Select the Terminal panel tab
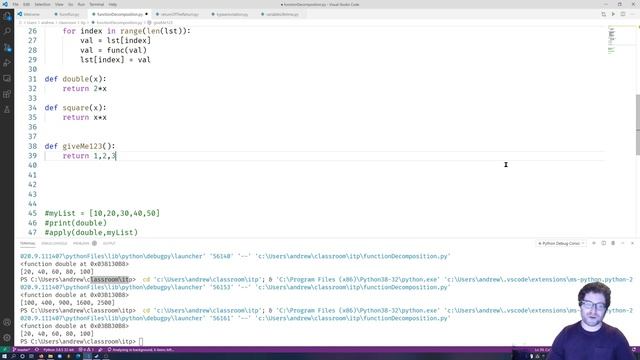This screenshot has height=360, width=640. point(28,243)
